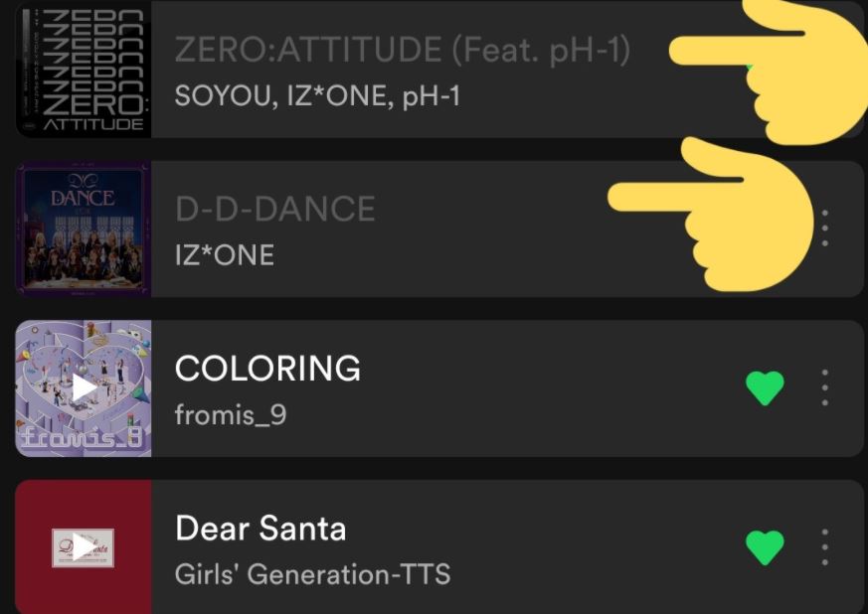Tap the D-D-DANCE album artwork
Viewport: 868px width, 614px height.
(84, 229)
